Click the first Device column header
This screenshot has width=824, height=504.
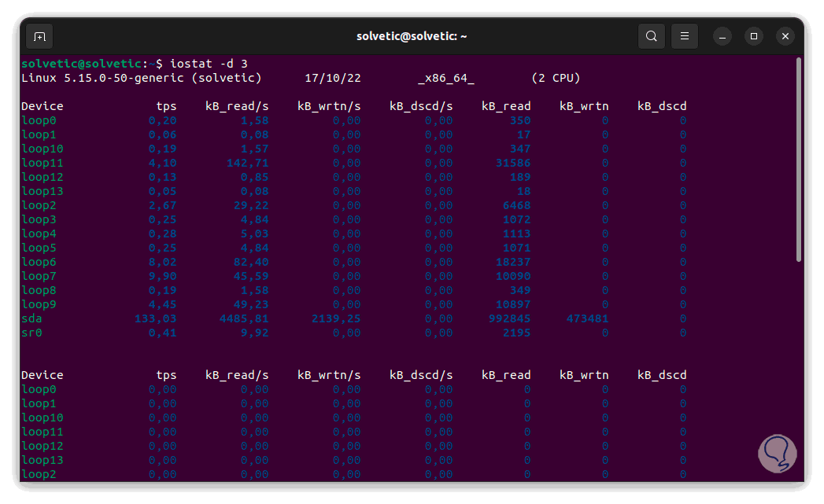click(x=42, y=106)
